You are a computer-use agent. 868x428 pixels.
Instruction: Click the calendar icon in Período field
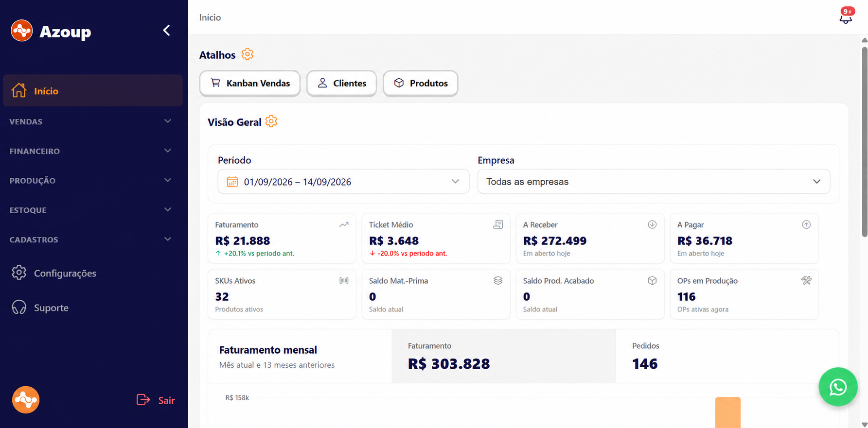232,182
